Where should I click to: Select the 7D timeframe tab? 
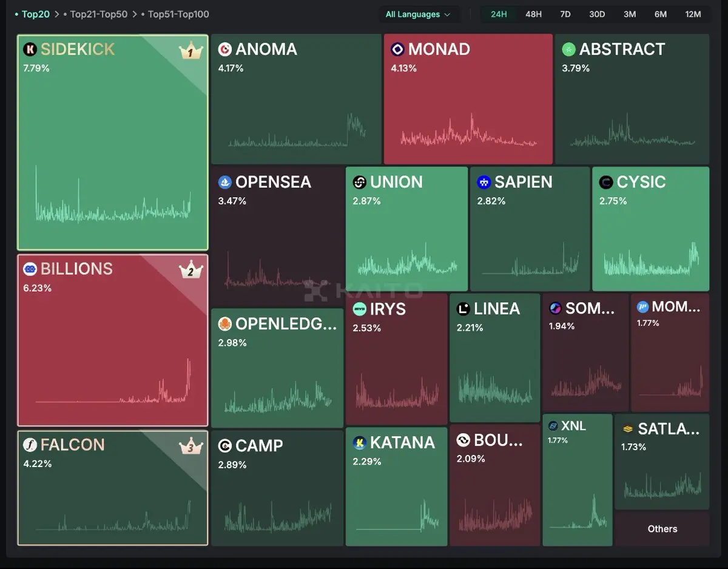point(565,15)
